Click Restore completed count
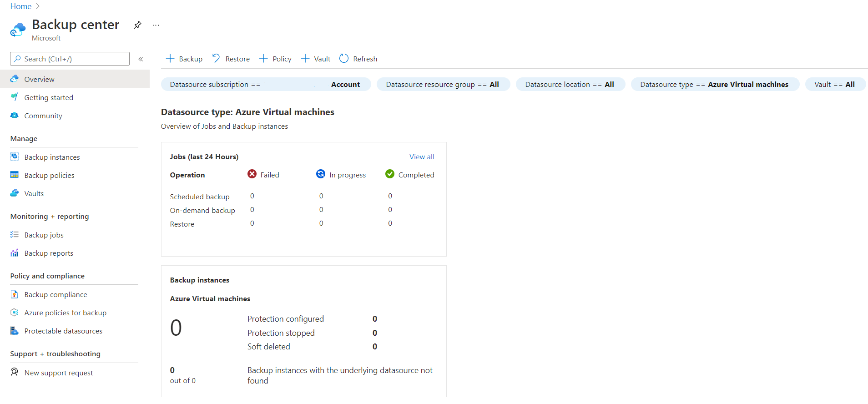This screenshot has width=868, height=404. point(390,223)
